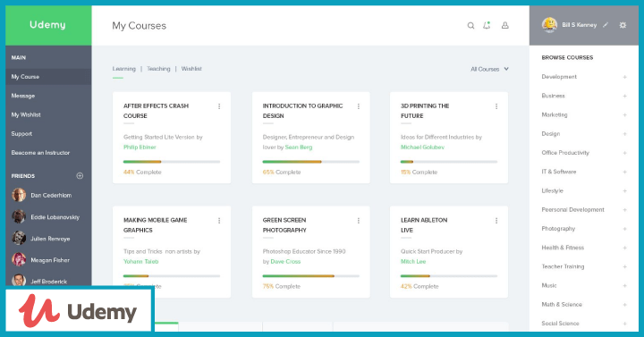
Task: Open the search icon in header
Action: pos(470,25)
